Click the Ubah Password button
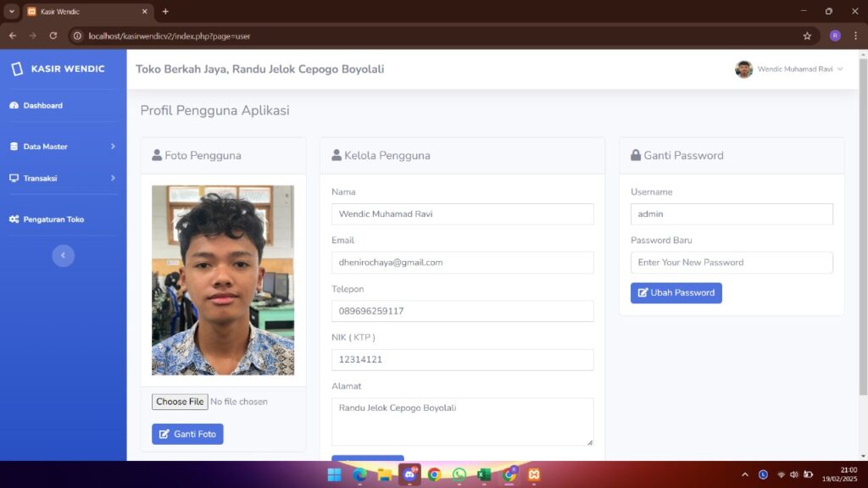Image resolution: width=868 pixels, height=488 pixels. point(676,292)
